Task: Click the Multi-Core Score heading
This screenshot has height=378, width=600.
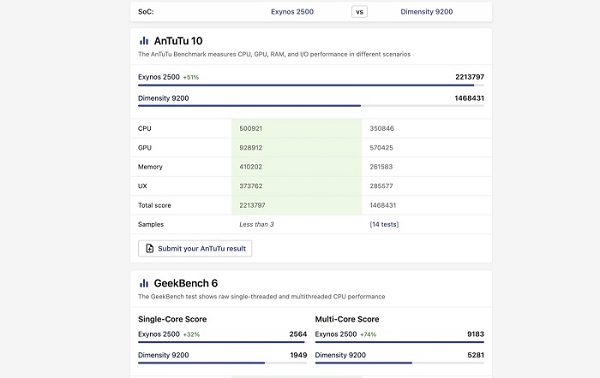Action: [347, 319]
